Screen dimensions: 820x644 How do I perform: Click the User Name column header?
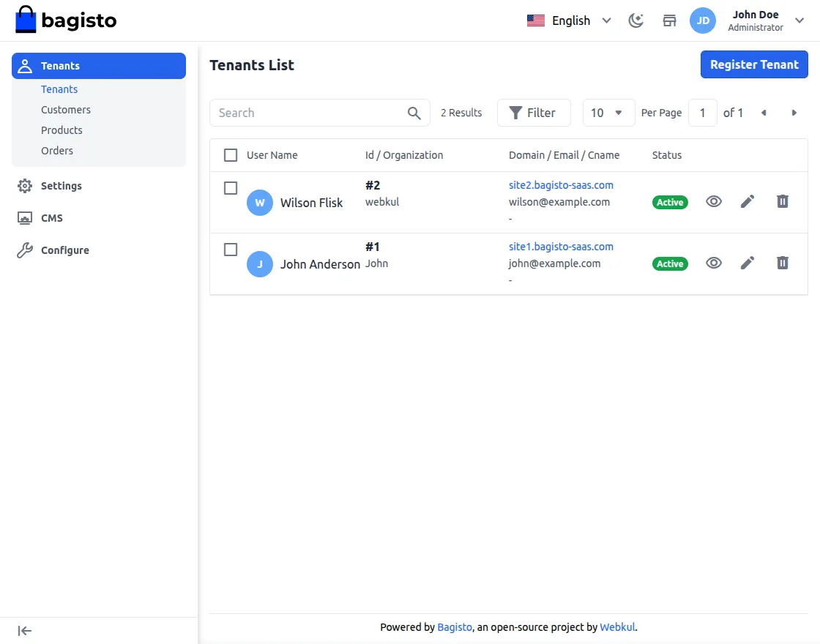click(272, 155)
